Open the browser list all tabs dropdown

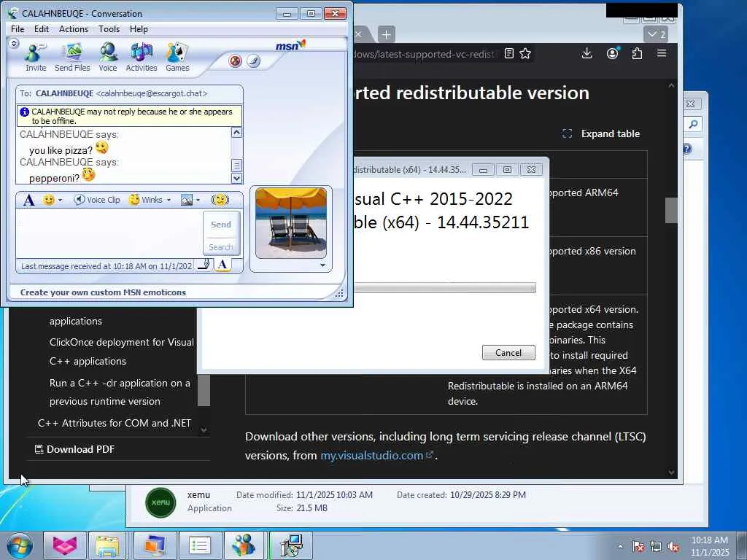point(656,34)
